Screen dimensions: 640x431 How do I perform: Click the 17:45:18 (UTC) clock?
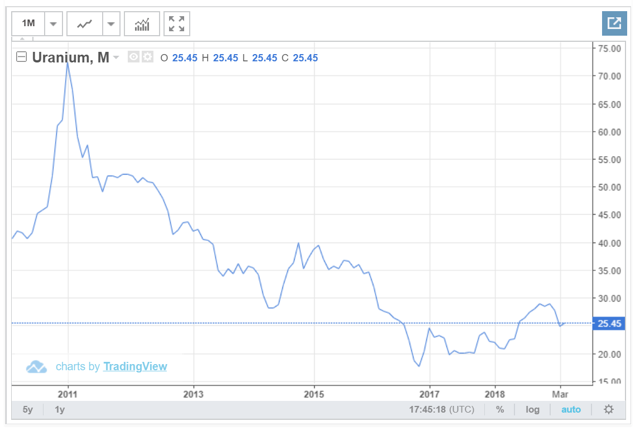(x=442, y=409)
